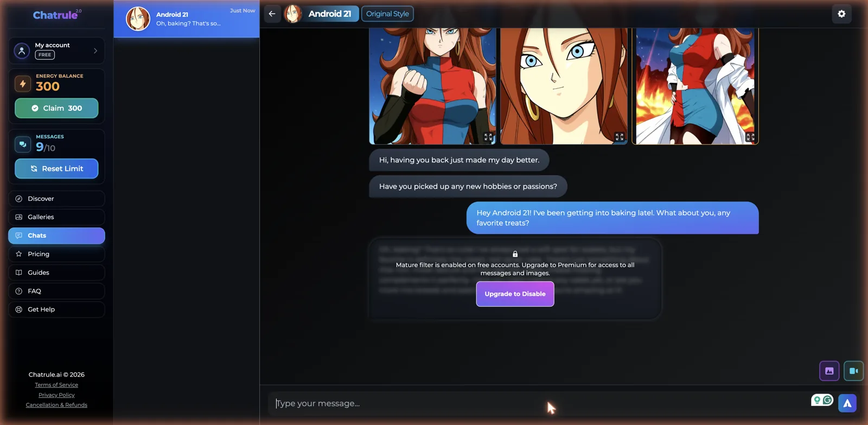Click the messages chat bubble icon

(x=23, y=144)
